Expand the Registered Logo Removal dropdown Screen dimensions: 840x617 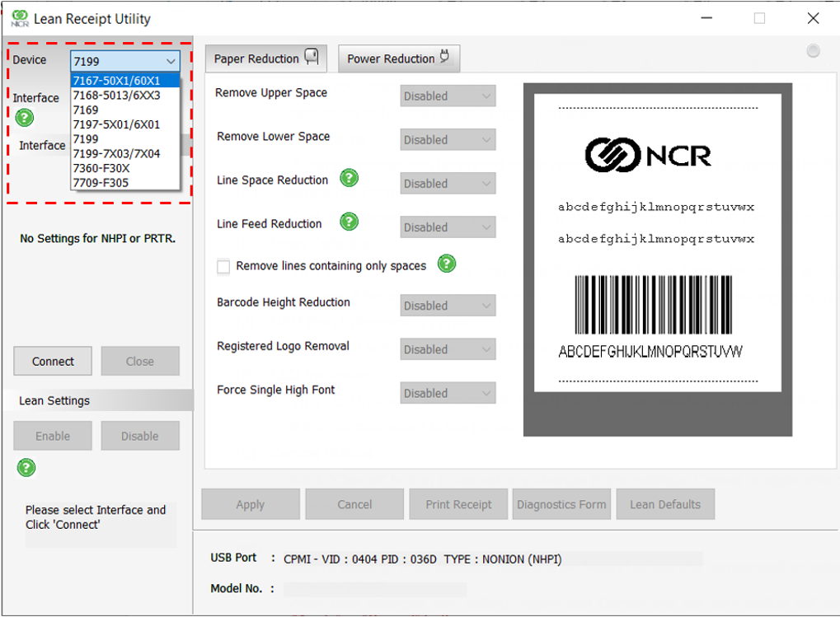[x=448, y=349]
